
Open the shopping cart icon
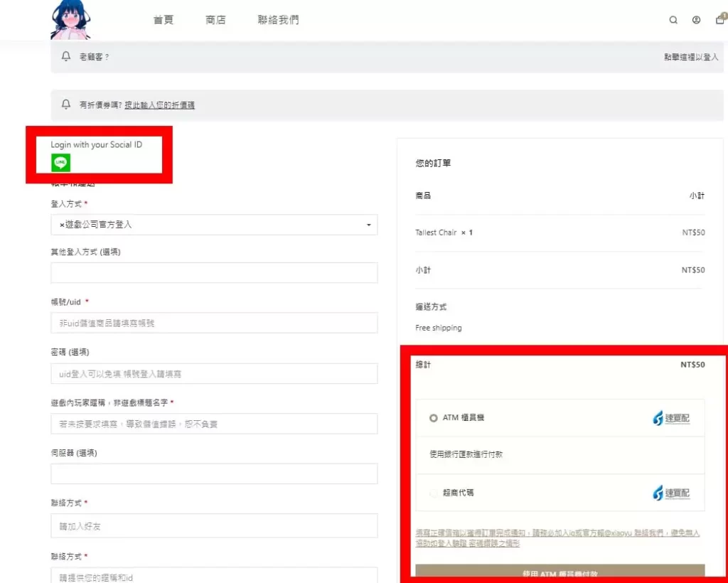pyautogui.click(x=719, y=20)
